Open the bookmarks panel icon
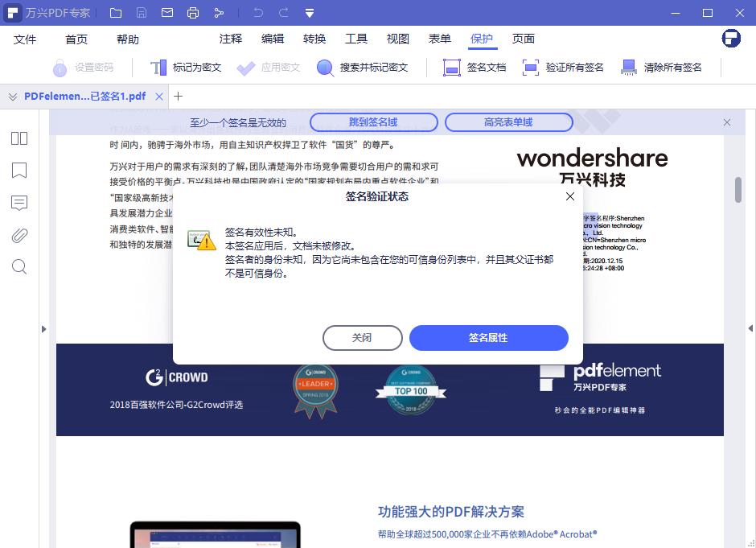The image size is (756, 548). point(19,171)
